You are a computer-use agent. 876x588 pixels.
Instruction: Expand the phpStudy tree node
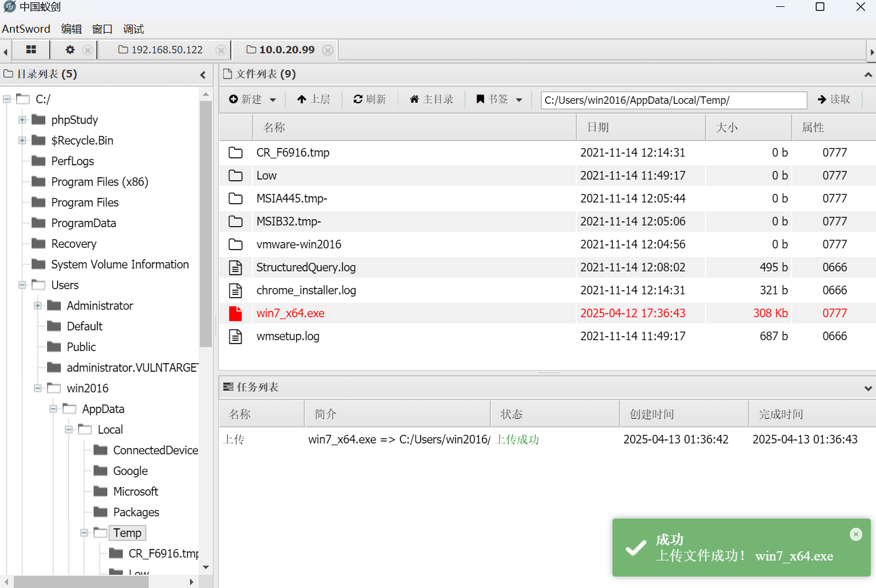tap(22, 120)
